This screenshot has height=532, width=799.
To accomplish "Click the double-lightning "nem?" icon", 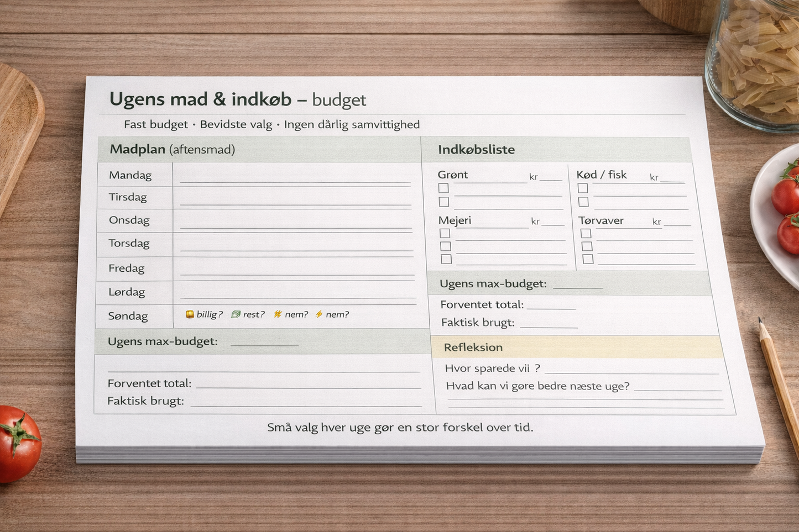I will point(278,314).
